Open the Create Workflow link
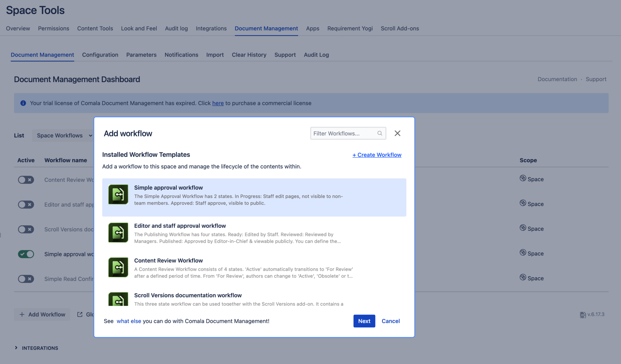 pyautogui.click(x=377, y=155)
